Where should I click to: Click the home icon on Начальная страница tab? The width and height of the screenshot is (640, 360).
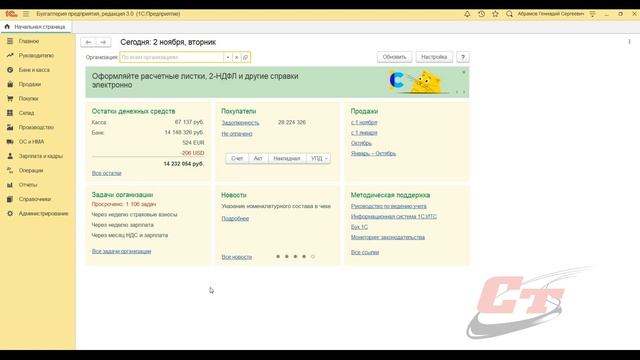[x=7, y=27]
